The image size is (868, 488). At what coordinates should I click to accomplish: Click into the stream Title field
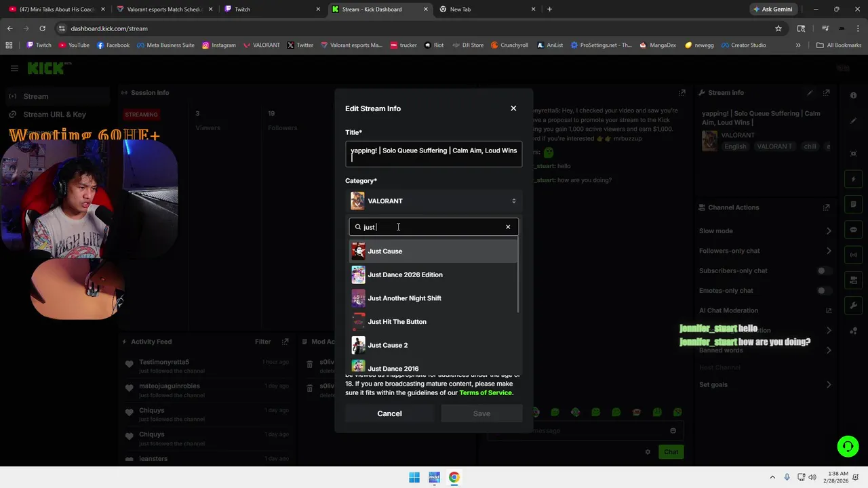[x=434, y=154]
